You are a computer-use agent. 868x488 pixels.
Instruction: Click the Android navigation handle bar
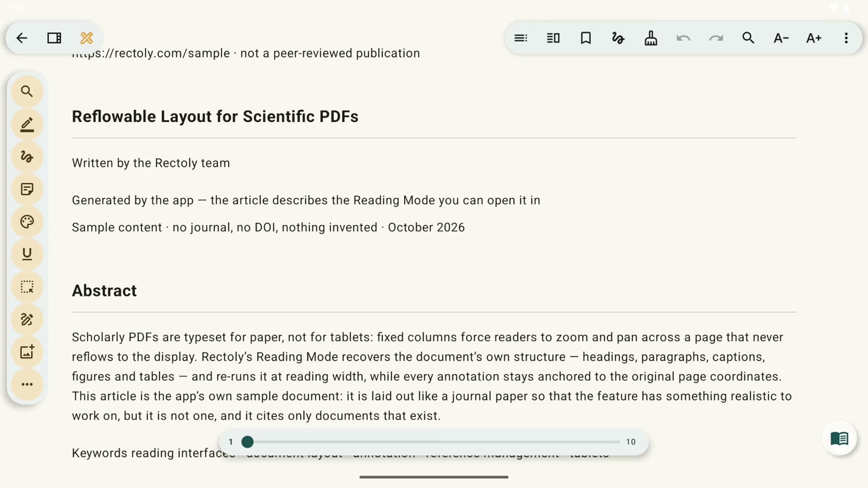click(x=434, y=477)
